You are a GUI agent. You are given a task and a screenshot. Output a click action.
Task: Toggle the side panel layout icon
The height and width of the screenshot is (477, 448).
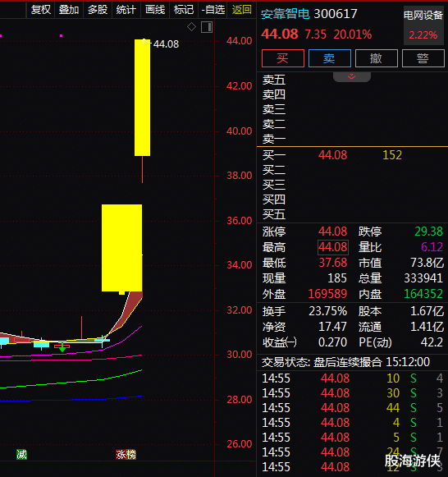click(x=207, y=27)
